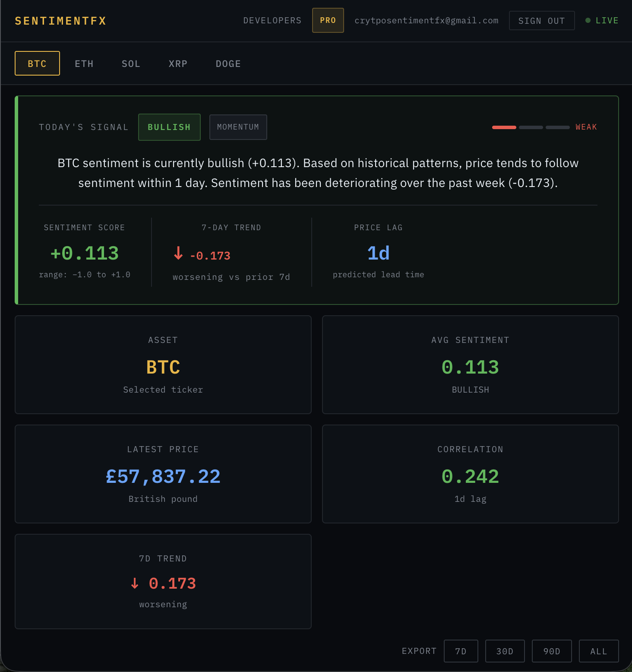This screenshot has height=672, width=632.
Task: Click the PRICE LAG heading
Action: (x=379, y=228)
